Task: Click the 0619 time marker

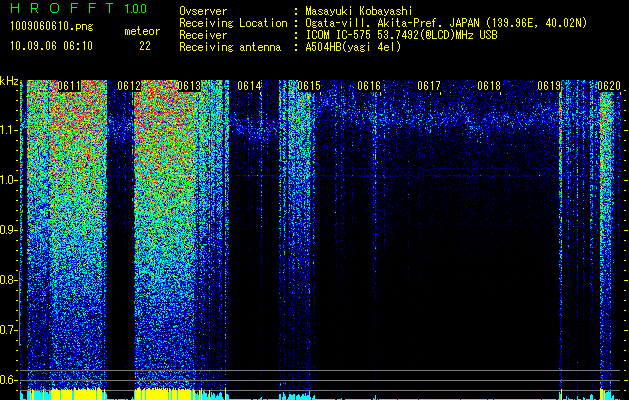Action: coord(549,86)
